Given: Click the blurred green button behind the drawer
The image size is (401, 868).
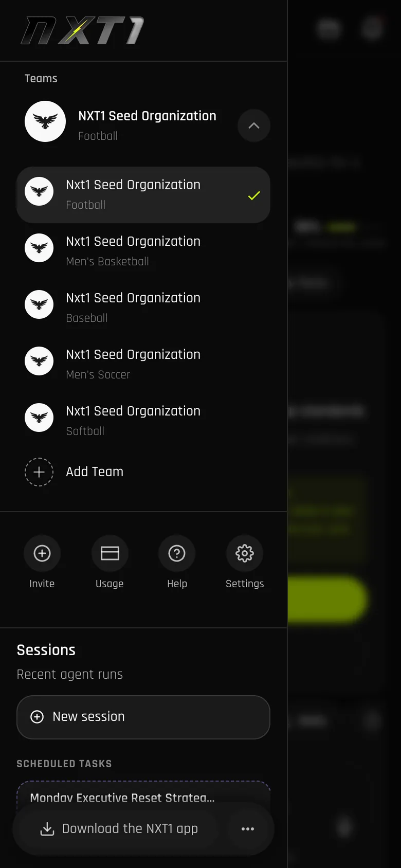Looking at the screenshot, I should (x=326, y=600).
